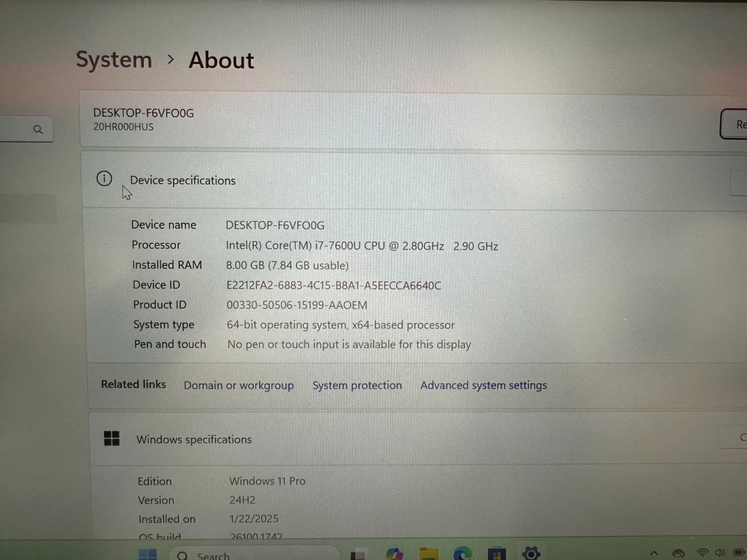The image size is (747, 560).
Task: Select the installed RAM value 8.00 GB
Action: point(287,266)
